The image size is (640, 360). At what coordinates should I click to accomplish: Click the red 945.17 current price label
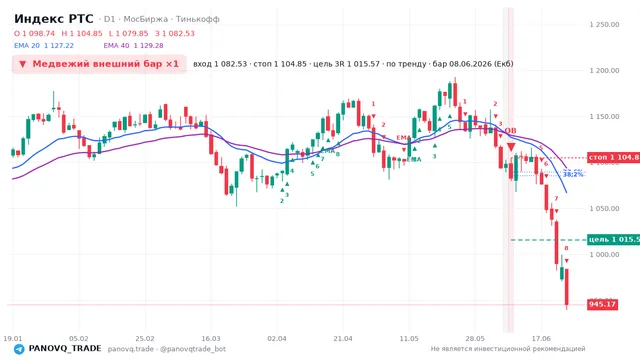pyautogui.click(x=602, y=304)
